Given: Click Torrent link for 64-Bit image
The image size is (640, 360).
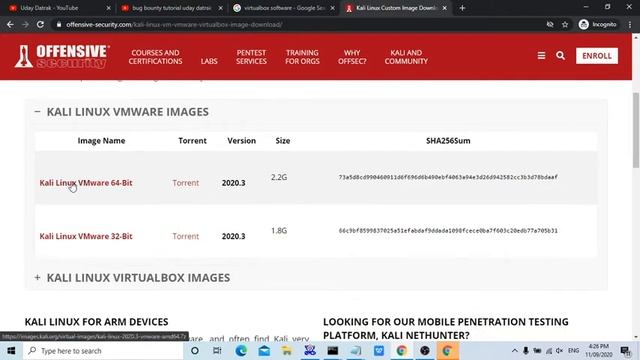Looking at the screenshot, I should [186, 183].
